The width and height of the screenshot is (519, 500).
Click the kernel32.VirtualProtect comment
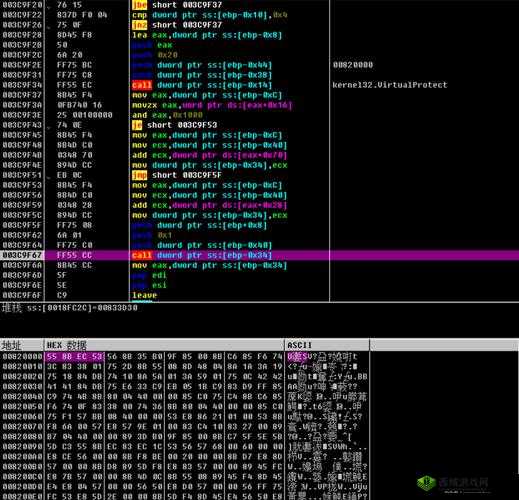[390, 85]
